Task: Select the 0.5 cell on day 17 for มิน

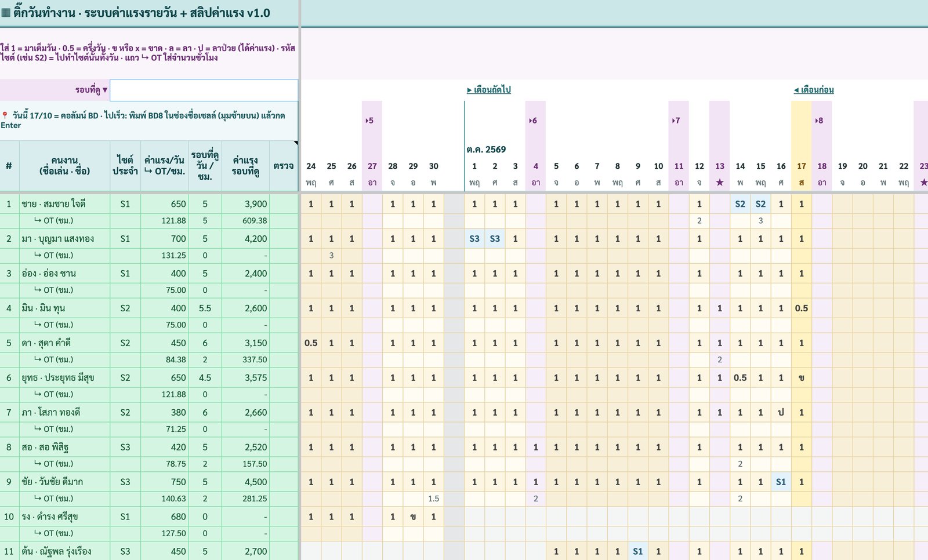Action: [x=802, y=308]
